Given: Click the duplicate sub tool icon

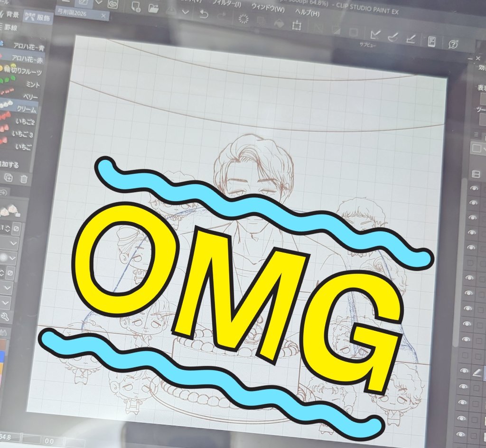Looking at the screenshot, I should pos(9,177).
